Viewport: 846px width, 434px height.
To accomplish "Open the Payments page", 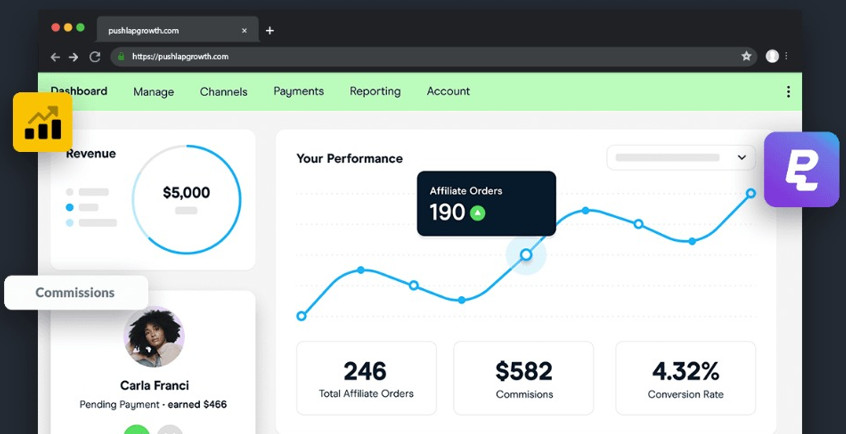I will pos(298,91).
